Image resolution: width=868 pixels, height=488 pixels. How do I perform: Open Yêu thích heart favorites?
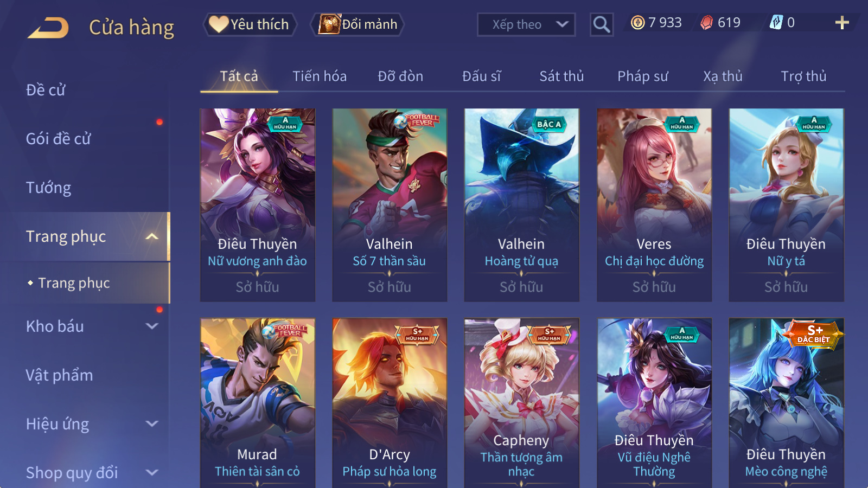tap(250, 24)
